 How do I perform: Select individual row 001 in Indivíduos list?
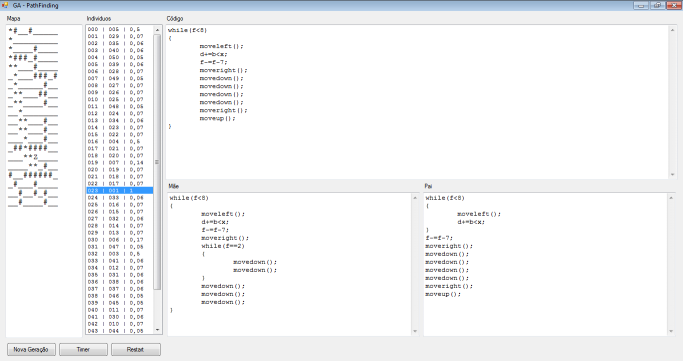(120, 36)
